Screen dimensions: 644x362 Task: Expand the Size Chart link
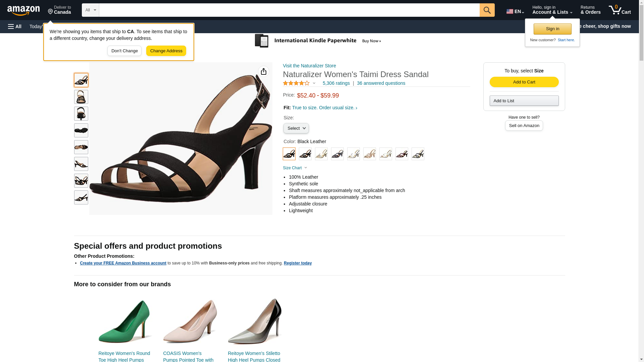click(295, 168)
